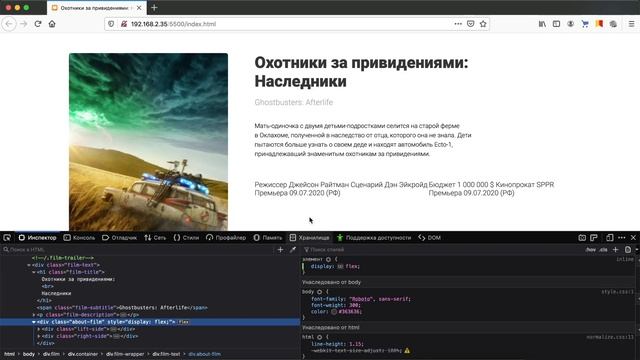Switch to the Профайлер tab
The width and height of the screenshot is (640, 360).
click(226, 238)
